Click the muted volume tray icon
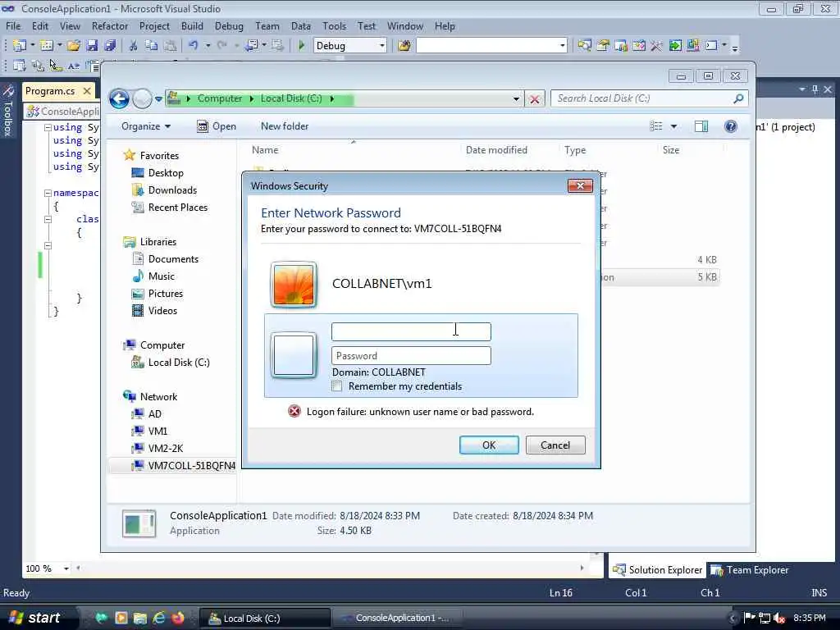The image size is (840, 630). pyautogui.click(x=779, y=619)
